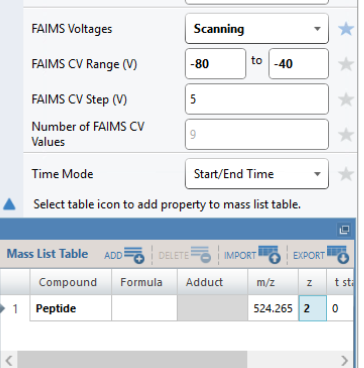Toggle favorite star for FAIMS Voltages
This screenshot has width=364, height=368.
pos(346,29)
